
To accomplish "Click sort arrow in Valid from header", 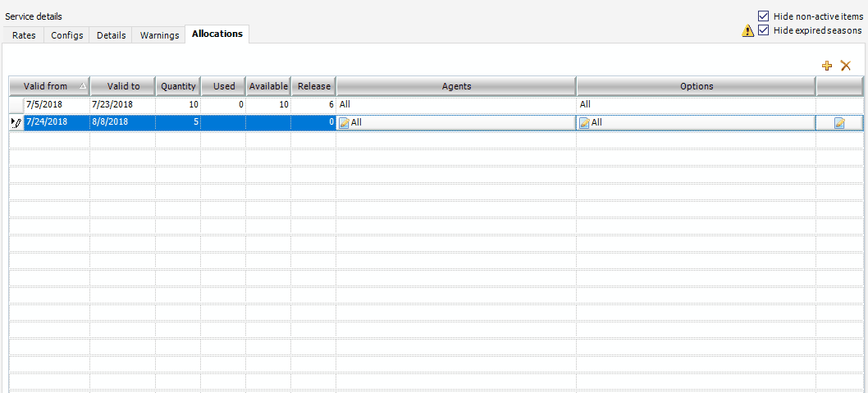I will pyautogui.click(x=82, y=86).
